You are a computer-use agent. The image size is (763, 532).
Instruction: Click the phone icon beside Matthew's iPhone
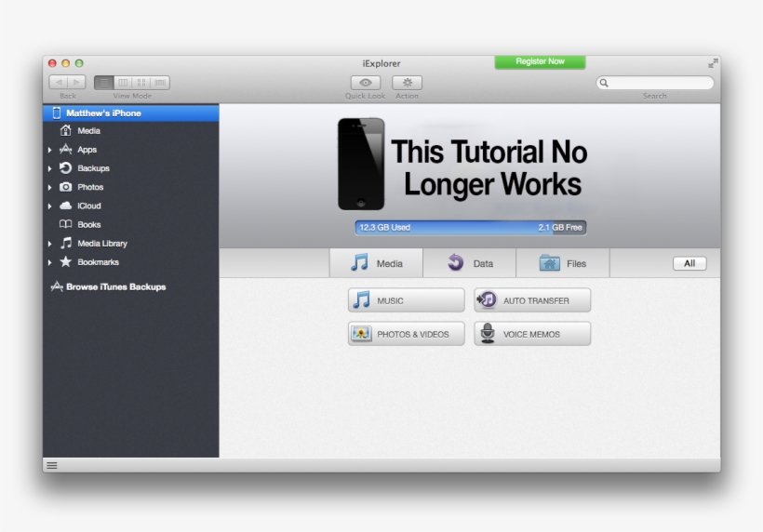pyautogui.click(x=57, y=113)
